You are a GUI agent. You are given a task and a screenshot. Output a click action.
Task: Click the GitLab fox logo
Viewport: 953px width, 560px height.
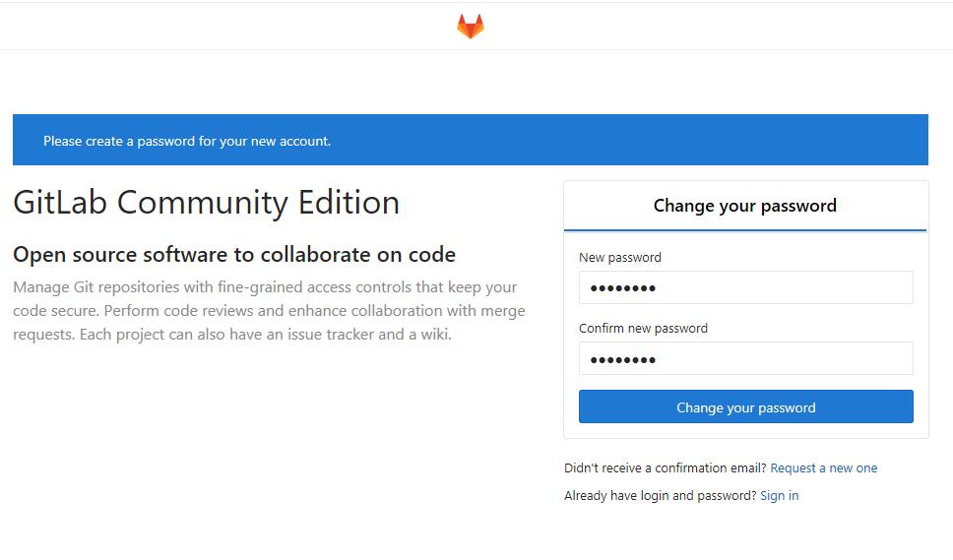point(471,27)
